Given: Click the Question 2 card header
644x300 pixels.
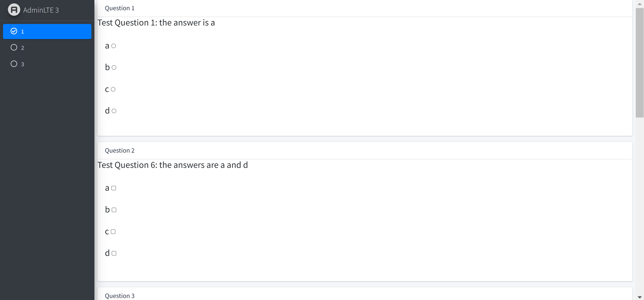Looking at the screenshot, I should [365, 150].
